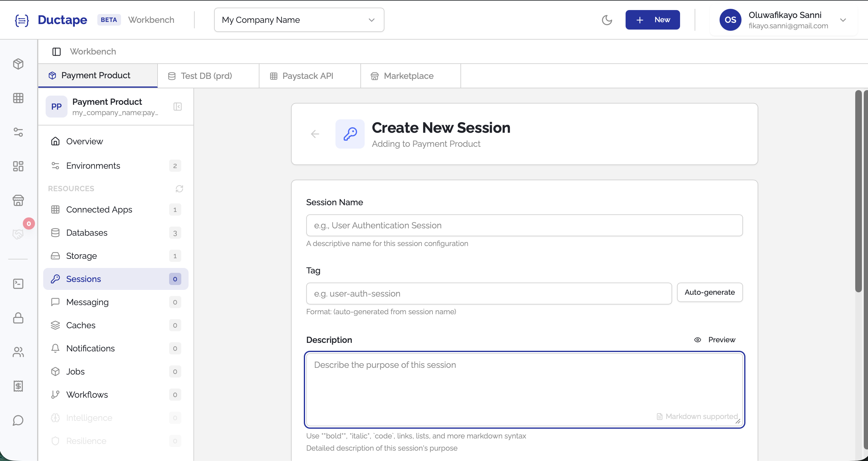This screenshot has width=868, height=461.
Task: Toggle dark mode with the moon icon
Action: (x=607, y=19)
